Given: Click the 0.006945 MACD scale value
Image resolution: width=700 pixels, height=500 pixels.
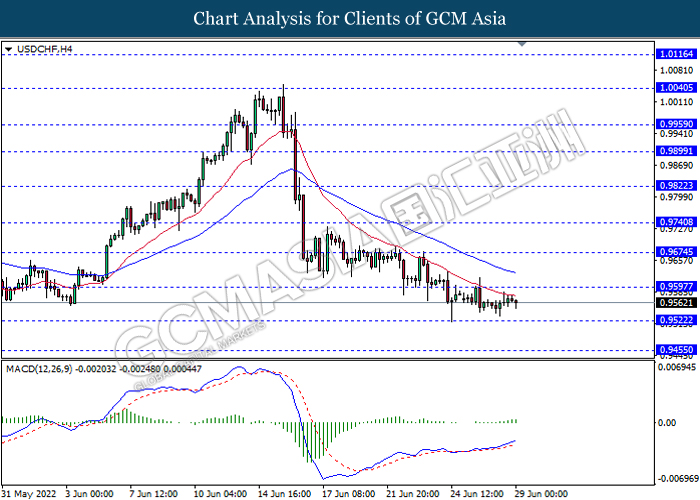Looking at the screenshot, I should pos(677,367).
